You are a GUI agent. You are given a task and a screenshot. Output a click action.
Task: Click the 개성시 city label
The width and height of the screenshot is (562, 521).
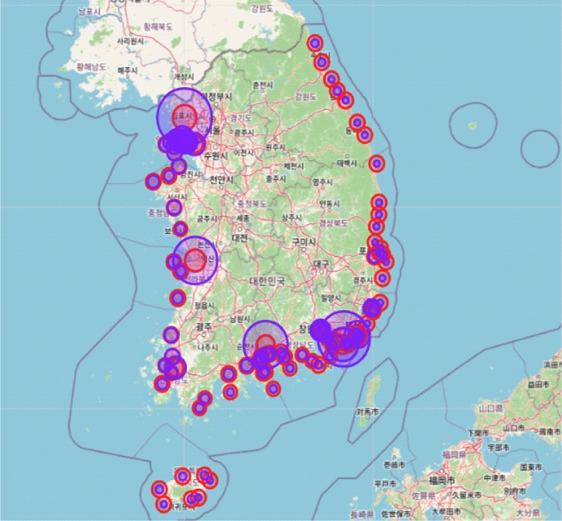(x=184, y=77)
